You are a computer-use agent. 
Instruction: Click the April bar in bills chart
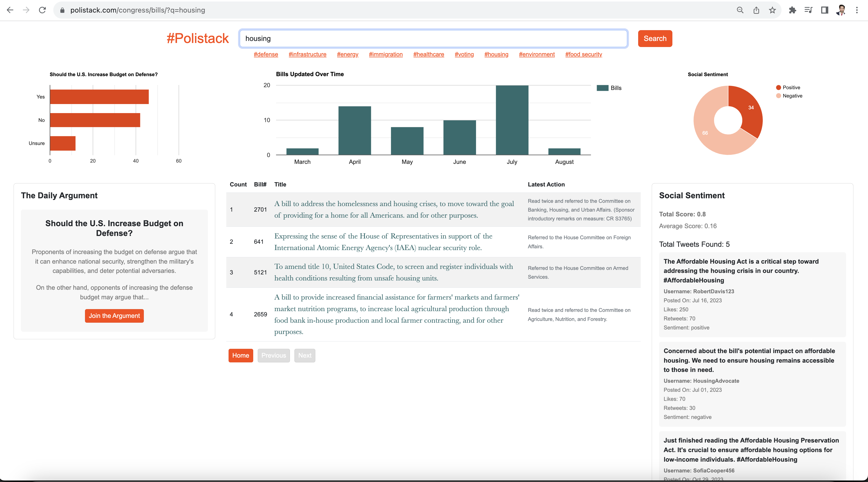pos(355,131)
